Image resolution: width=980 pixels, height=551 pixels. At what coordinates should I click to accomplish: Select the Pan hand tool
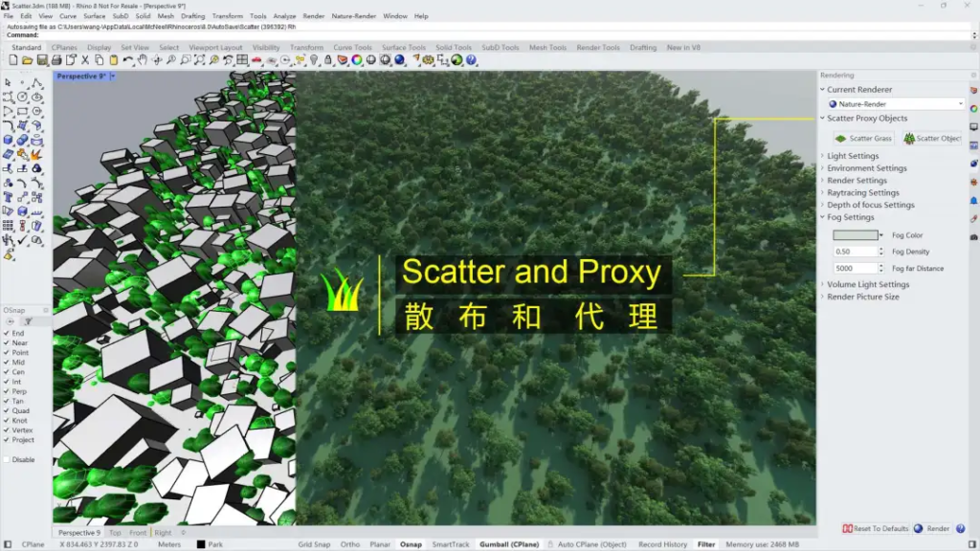(143, 60)
